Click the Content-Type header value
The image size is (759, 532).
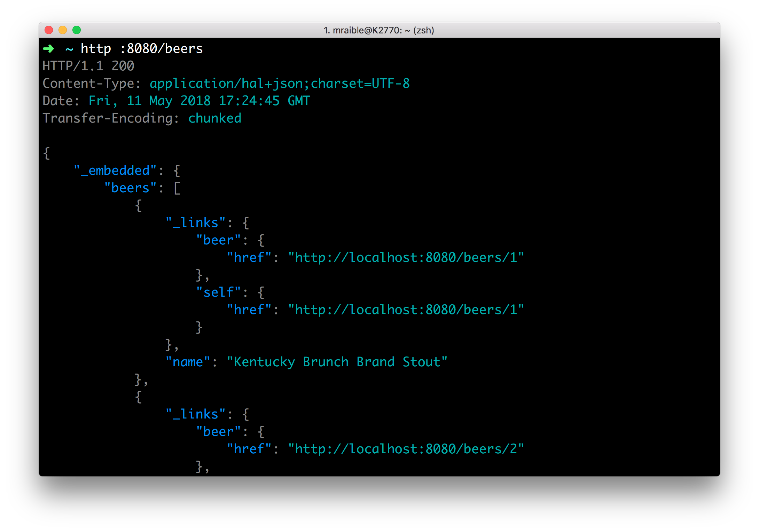[x=280, y=84]
